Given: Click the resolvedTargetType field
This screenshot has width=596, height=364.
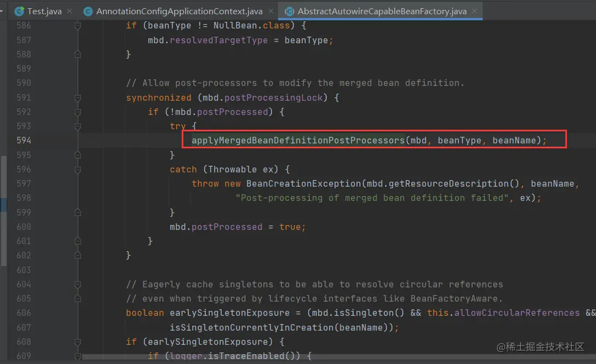Looking at the screenshot, I should tap(218, 41).
